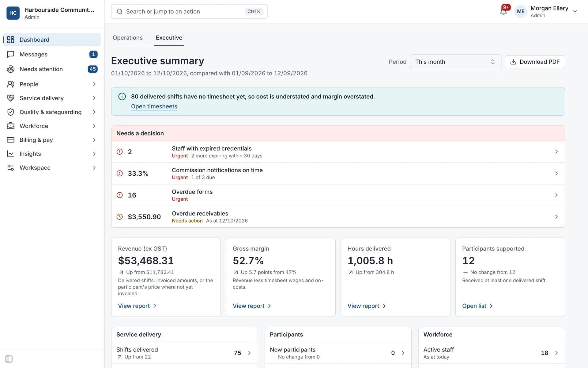Open the Active staff row
This screenshot has height=368, width=588.
(x=491, y=353)
